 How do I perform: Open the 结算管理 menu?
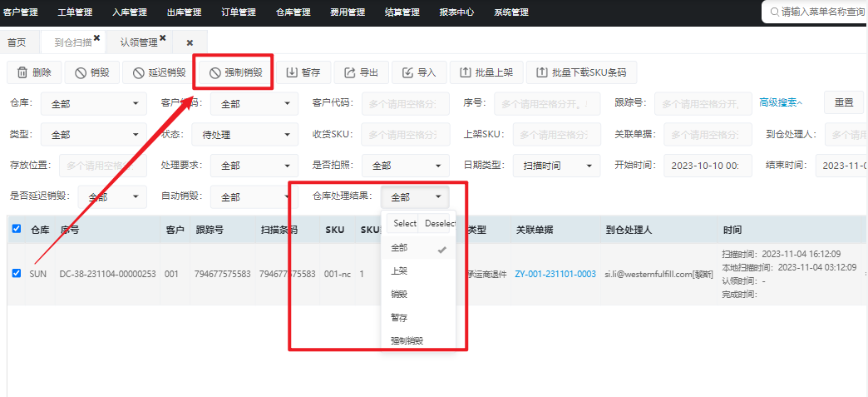[x=402, y=12]
